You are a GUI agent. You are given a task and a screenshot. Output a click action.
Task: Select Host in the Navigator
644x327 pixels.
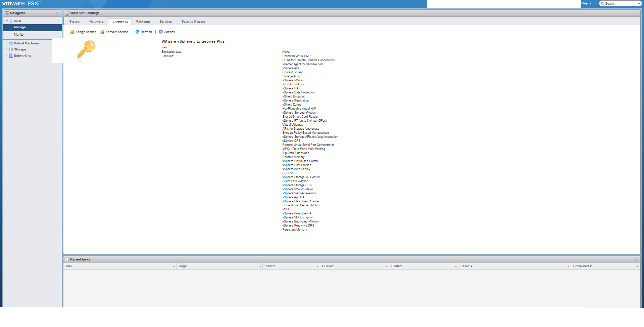coord(17,21)
